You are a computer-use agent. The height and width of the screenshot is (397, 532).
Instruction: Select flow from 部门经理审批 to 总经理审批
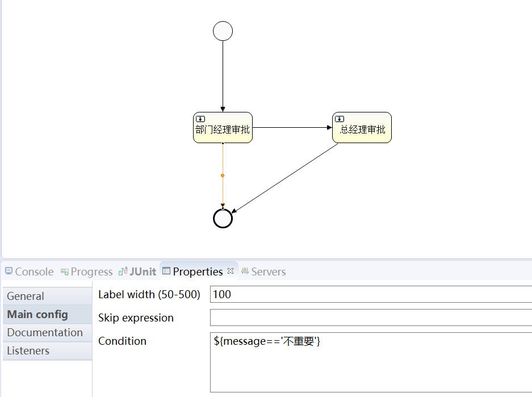coord(292,128)
